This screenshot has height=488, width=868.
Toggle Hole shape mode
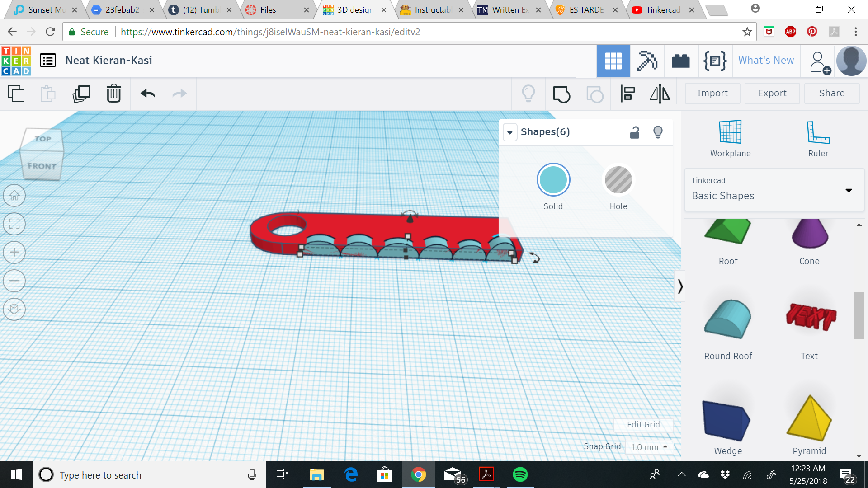coord(618,181)
